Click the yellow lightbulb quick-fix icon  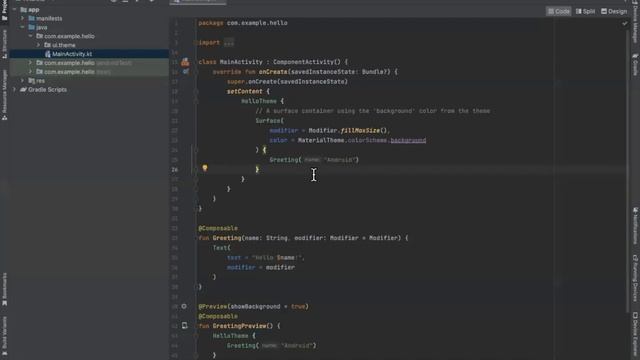click(205, 168)
